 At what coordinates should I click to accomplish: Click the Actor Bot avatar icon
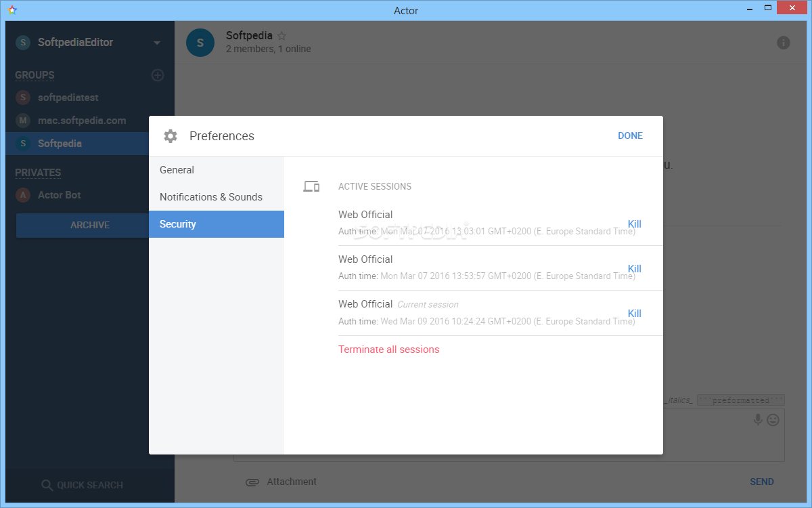click(23, 195)
